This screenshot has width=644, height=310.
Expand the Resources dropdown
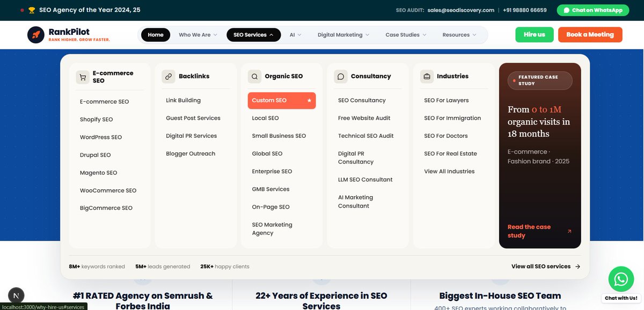pyautogui.click(x=459, y=35)
